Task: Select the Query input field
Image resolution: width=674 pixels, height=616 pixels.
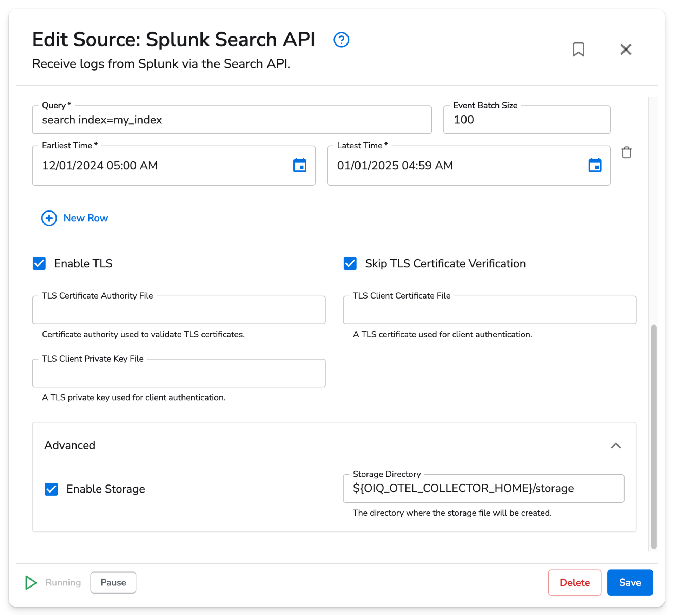Action: coord(232,120)
